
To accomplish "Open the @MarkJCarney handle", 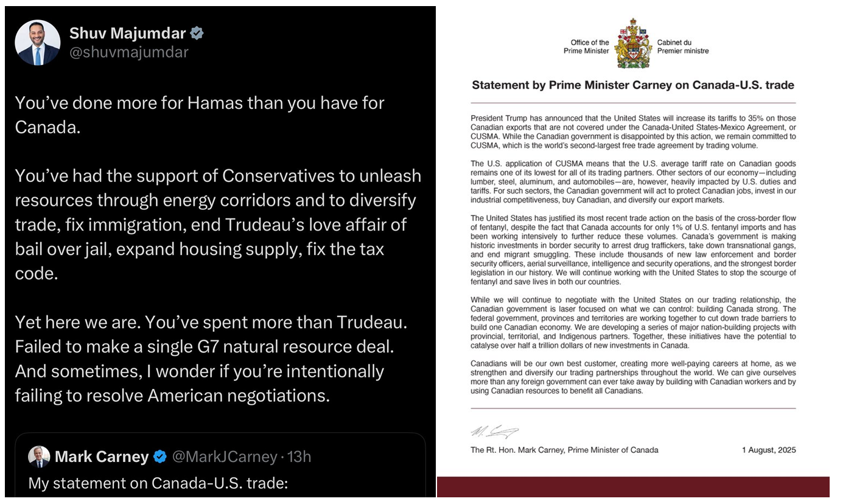I will click(x=225, y=457).
